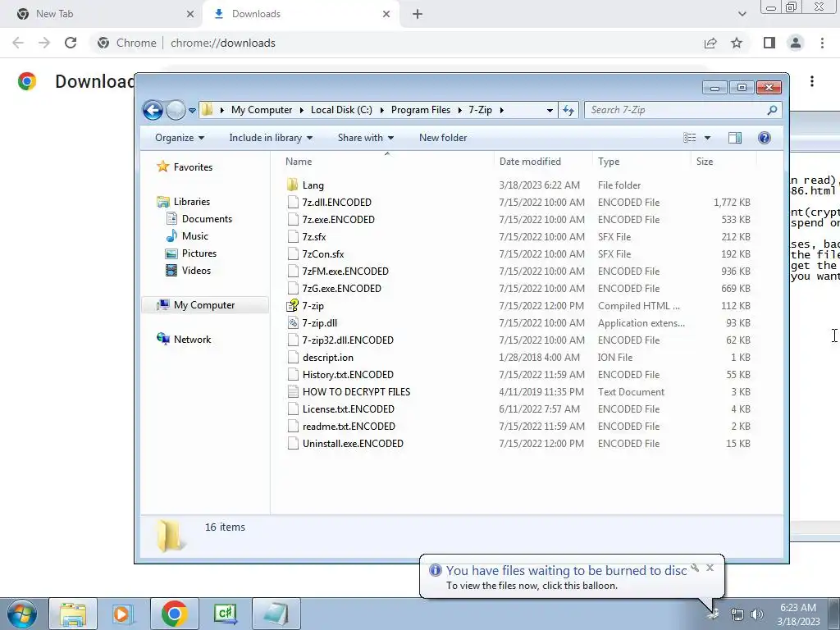Open the Windows Start menu

22,614
